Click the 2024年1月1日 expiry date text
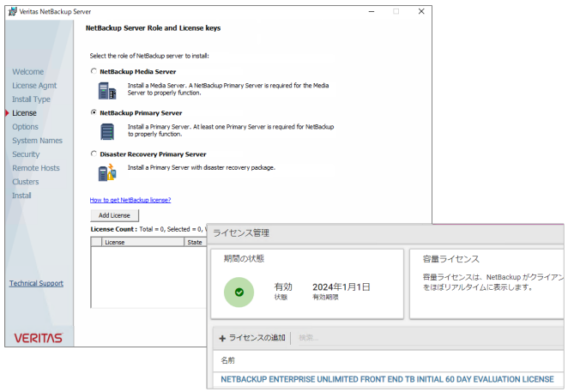568x392 pixels. point(341,287)
